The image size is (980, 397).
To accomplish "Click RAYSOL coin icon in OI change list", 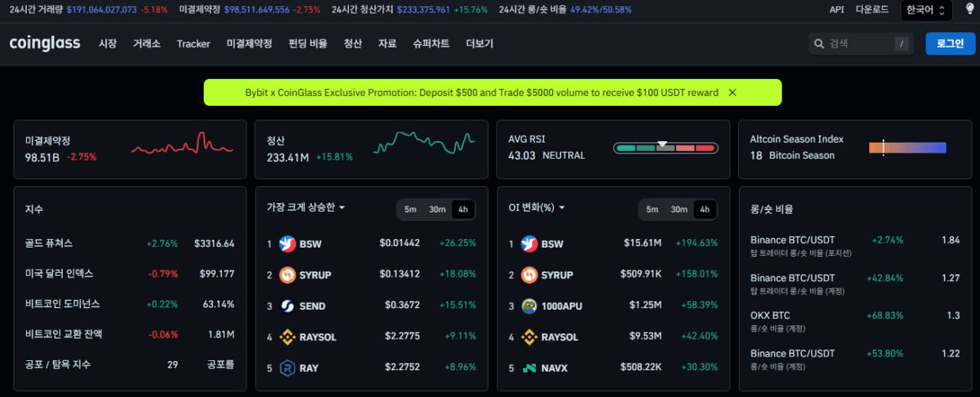I will [529, 336].
